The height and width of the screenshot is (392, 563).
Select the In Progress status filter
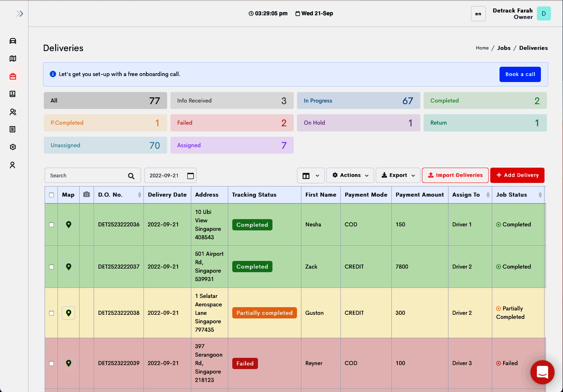pyautogui.click(x=358, y=101)
